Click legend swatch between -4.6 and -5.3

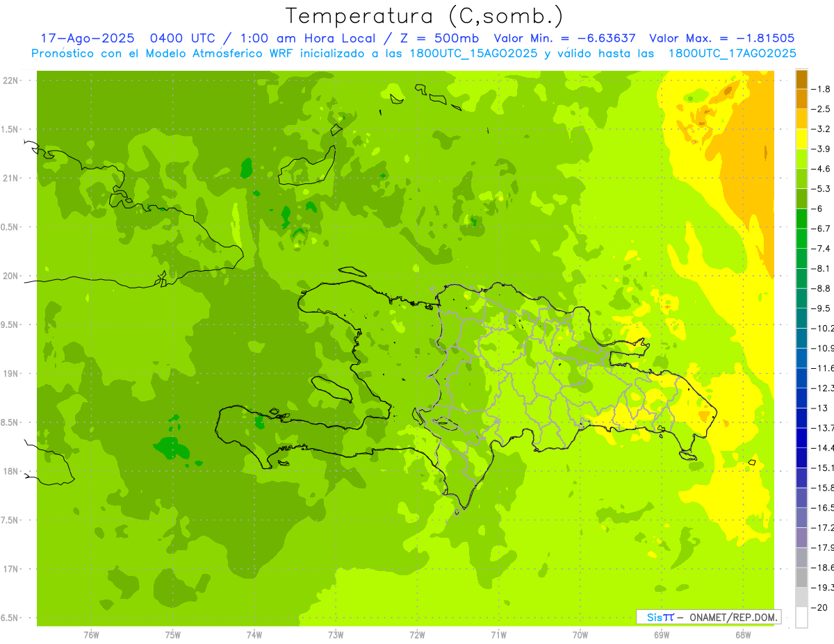point(802,179)
